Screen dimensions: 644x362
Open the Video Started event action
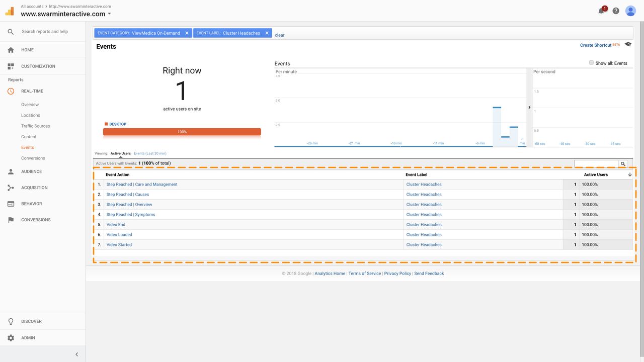coord(119,245)
